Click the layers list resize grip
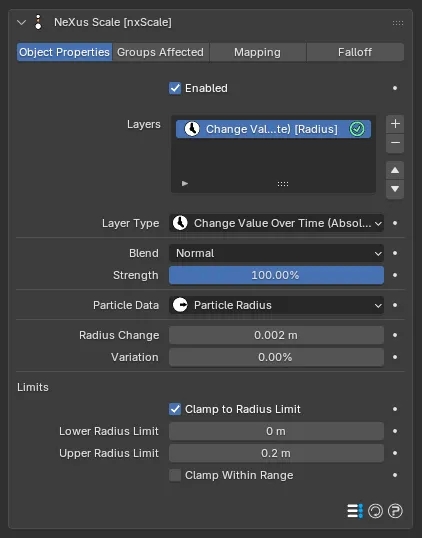422x538 pixels. [x=283, y=184]
